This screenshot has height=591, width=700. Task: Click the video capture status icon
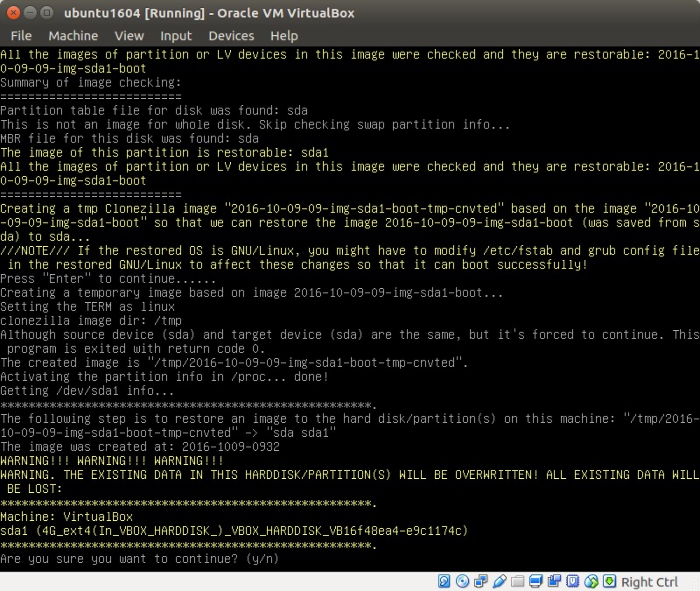(x=555, y=581)
